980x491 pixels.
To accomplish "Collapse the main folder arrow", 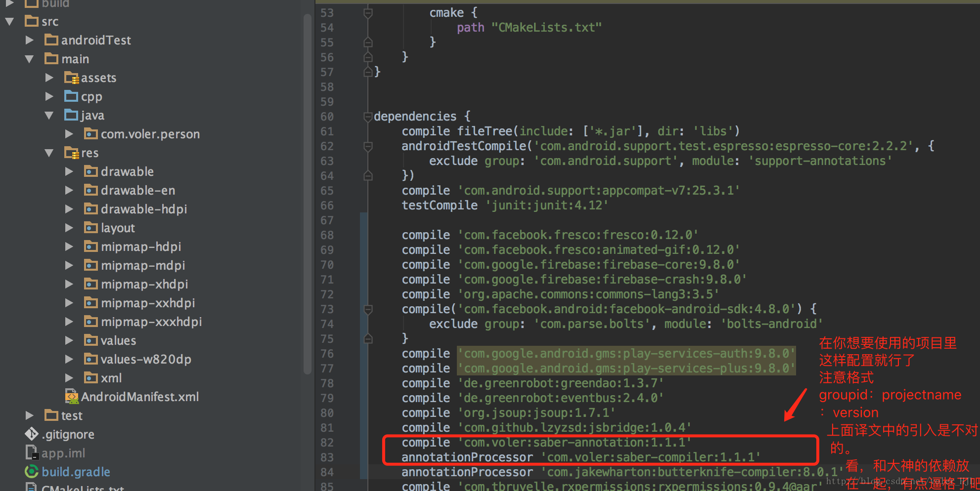I will click(29, 59).
